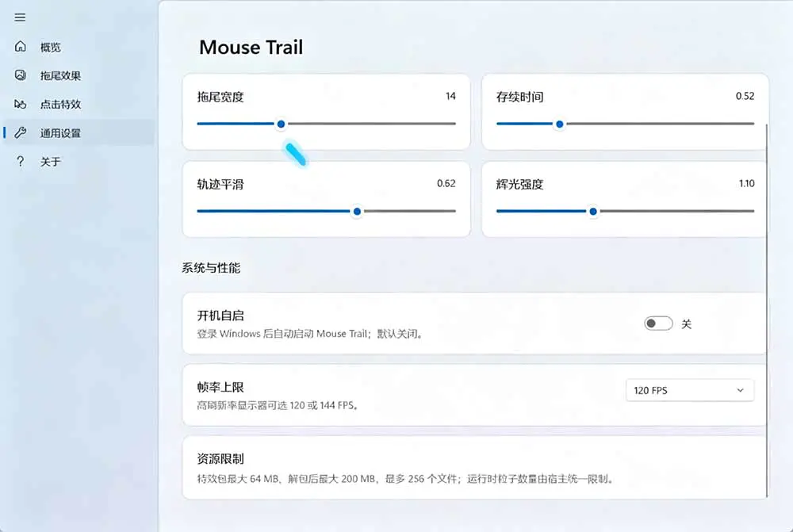Click the 辉光强度 value 1.10

[746, 184]
